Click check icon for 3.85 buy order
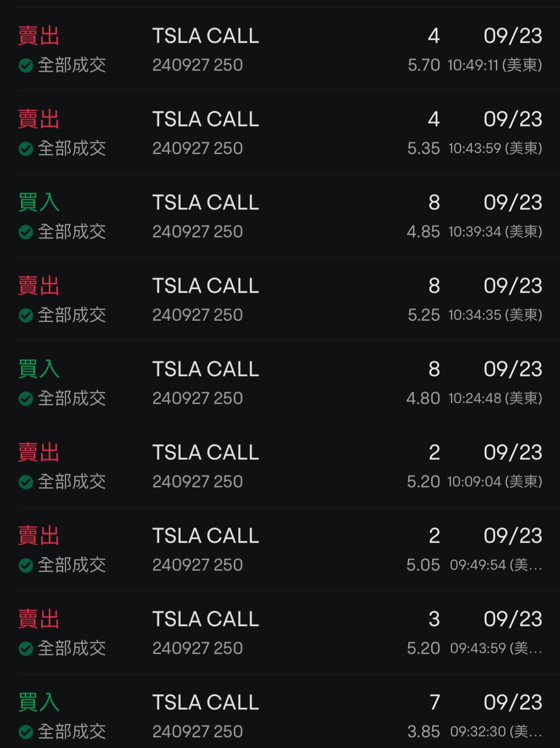Image resolution: width=560 pixels, height=748 pixels. coord(26,732)
